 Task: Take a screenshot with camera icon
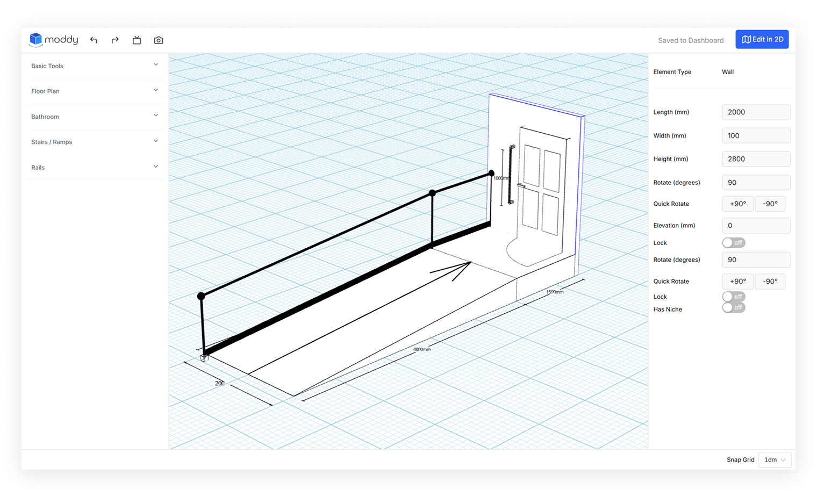[159, 40]
